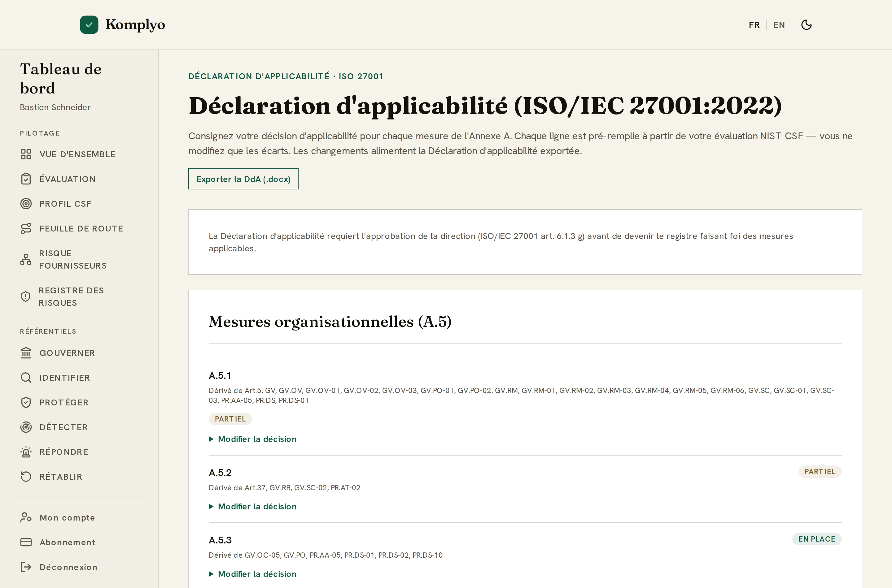
Task: Click the Répondre siren icon
Action: (26, 452)
